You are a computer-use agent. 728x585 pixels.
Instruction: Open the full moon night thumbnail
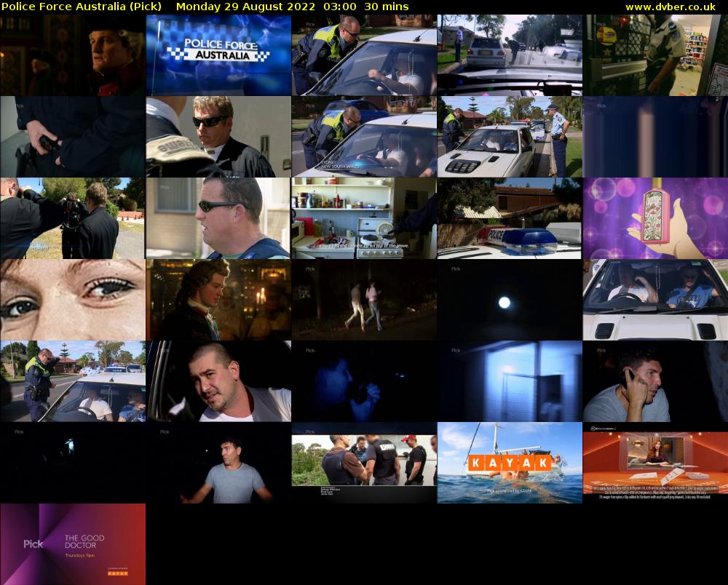pos(510,300)
